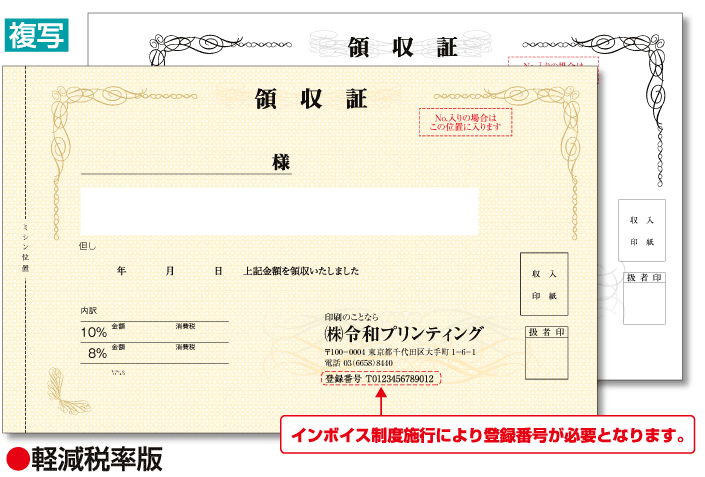705x477 pixels.
Task: Click the 領収証 title on front receipt
Action: pos(311,99)
